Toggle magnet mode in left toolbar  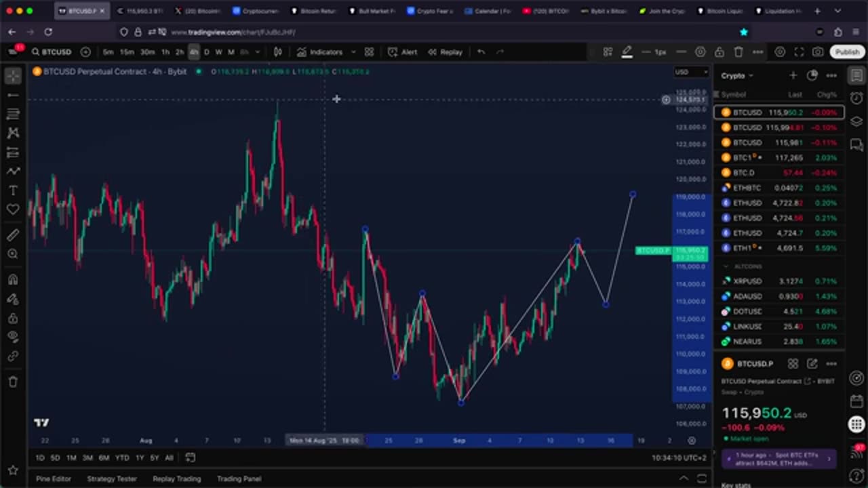(13, 279)
